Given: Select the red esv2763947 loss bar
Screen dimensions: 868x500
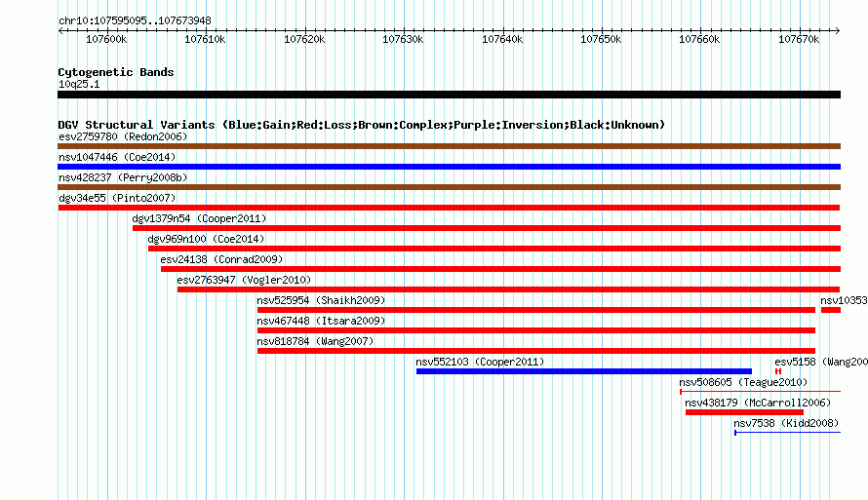Looking at the screenshot, I should pos(509,289).
